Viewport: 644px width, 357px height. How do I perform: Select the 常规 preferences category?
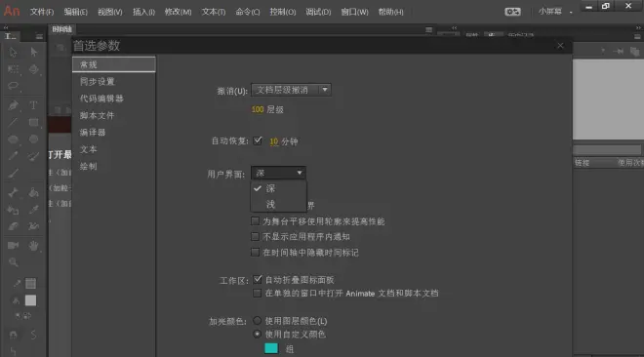(x=114, y=64)
